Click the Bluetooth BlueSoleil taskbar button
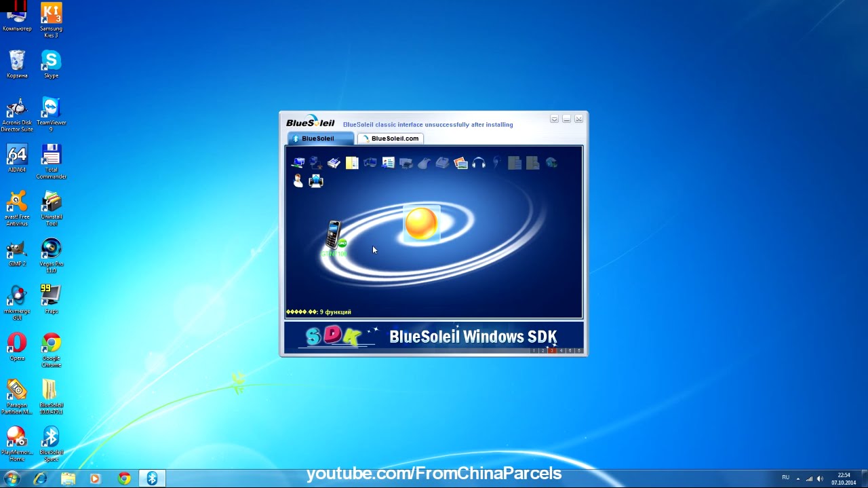 click(152, 478)
